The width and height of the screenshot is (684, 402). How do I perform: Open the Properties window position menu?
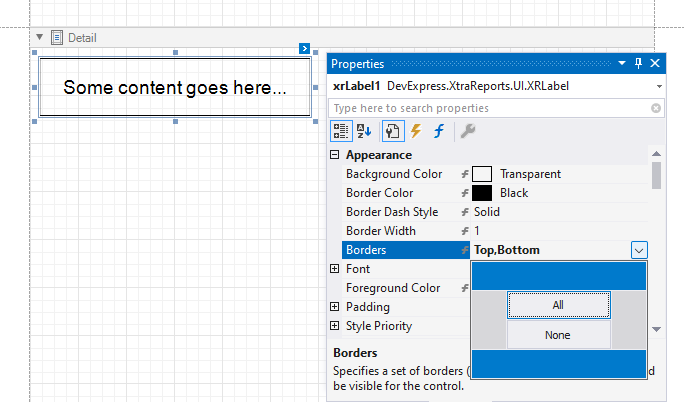coord(622,63)
